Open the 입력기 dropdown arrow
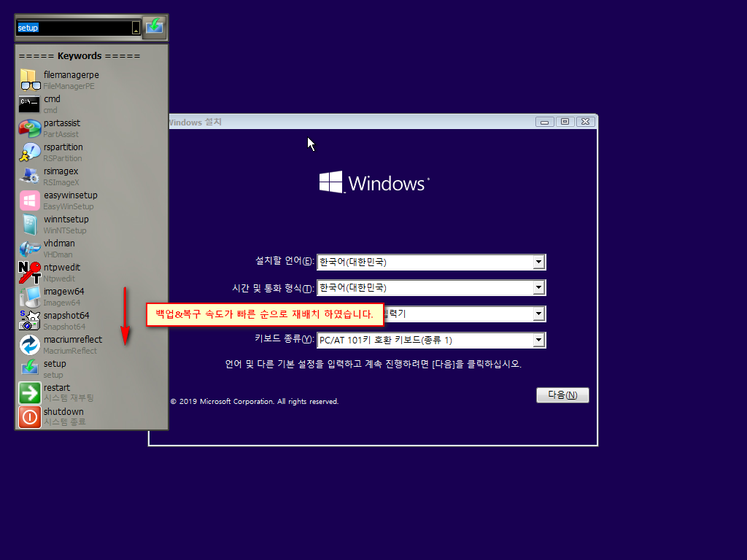The height and width of the screenshot is (560, 747). [x=538, y=314]
